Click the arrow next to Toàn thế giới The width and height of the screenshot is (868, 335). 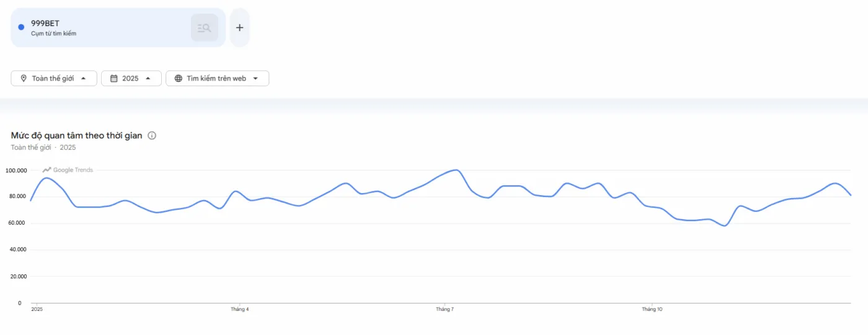(x=83, y=79)
